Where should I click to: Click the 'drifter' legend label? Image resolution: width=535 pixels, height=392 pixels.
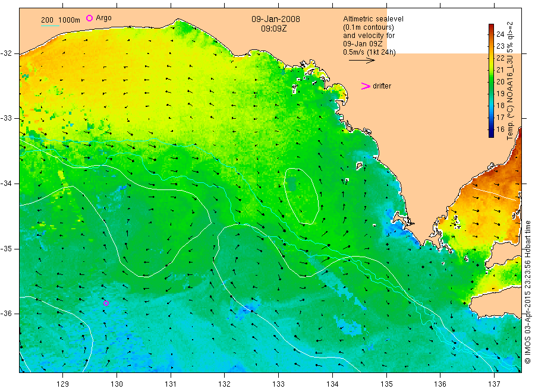tap(382, 86)
